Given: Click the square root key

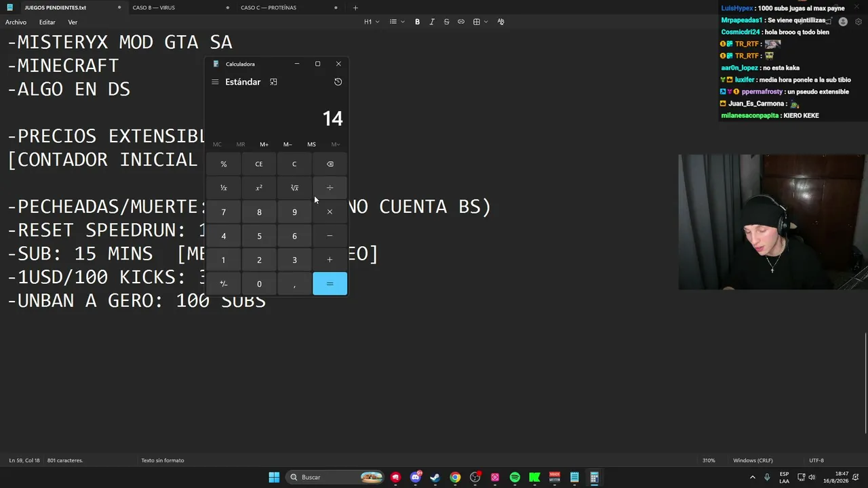Looking at the screenshot, I should (294, 188).
